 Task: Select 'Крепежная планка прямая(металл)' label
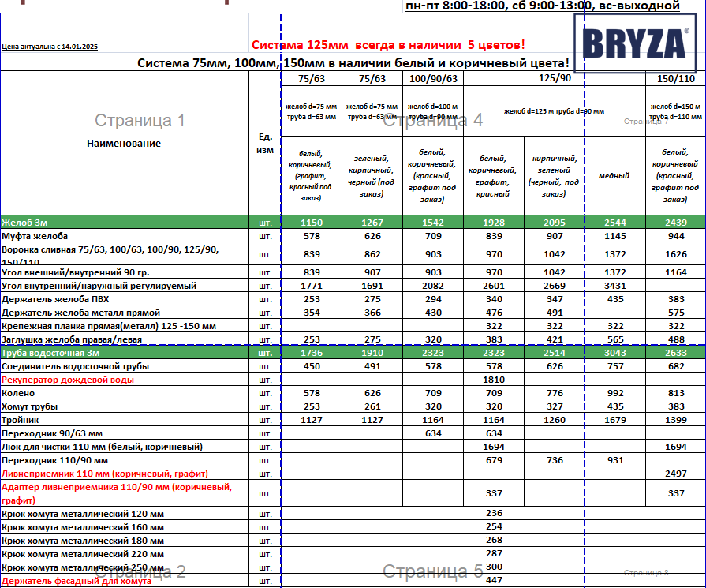click(109, 326)
